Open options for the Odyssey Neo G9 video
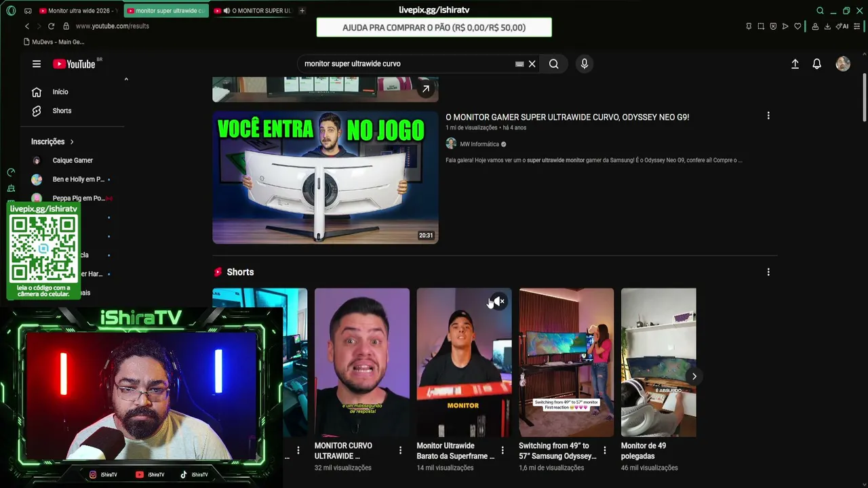This screenshot has height=488, width=868. (768, 116)
